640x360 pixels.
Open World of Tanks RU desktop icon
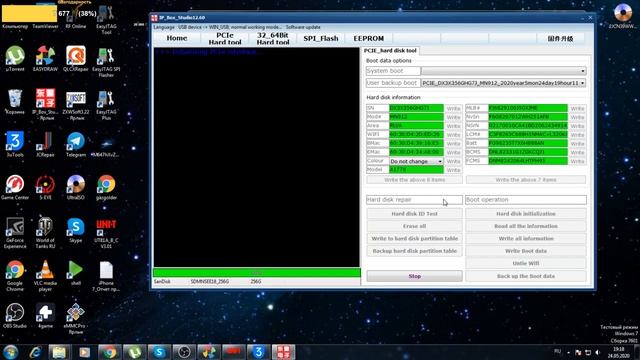[x=45, y=233]
